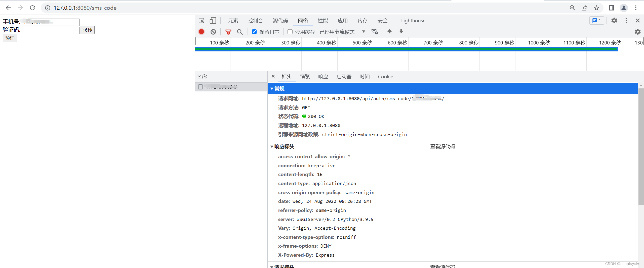Select the request row in name list

231,87
